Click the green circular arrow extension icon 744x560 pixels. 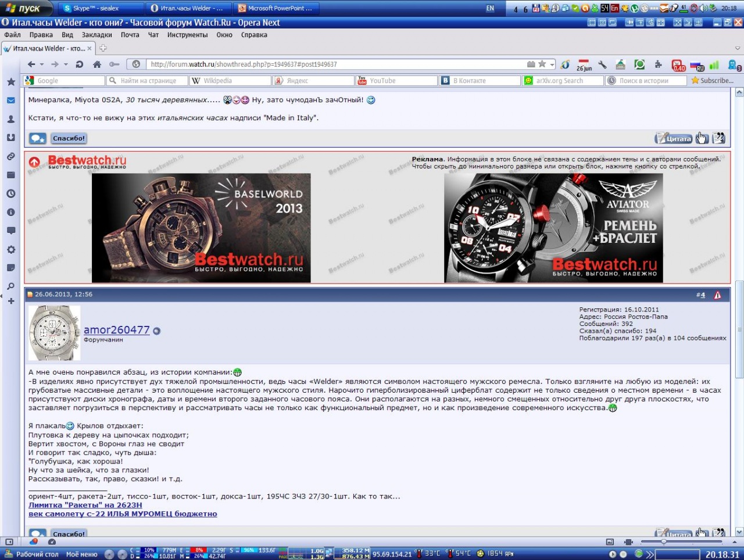pyautogui.click(x=639, y=64)
